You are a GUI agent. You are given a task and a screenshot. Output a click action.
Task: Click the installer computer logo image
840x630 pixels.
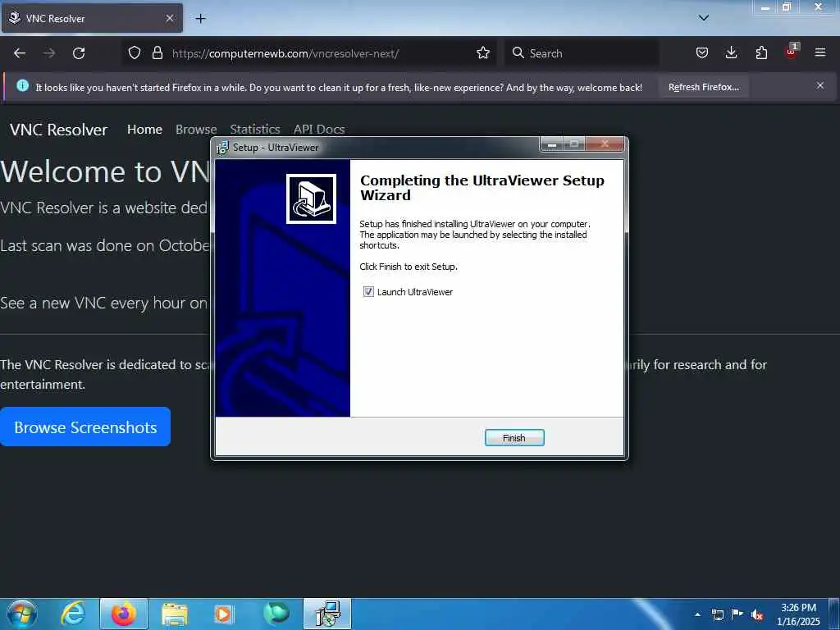[x=311, y=199]
